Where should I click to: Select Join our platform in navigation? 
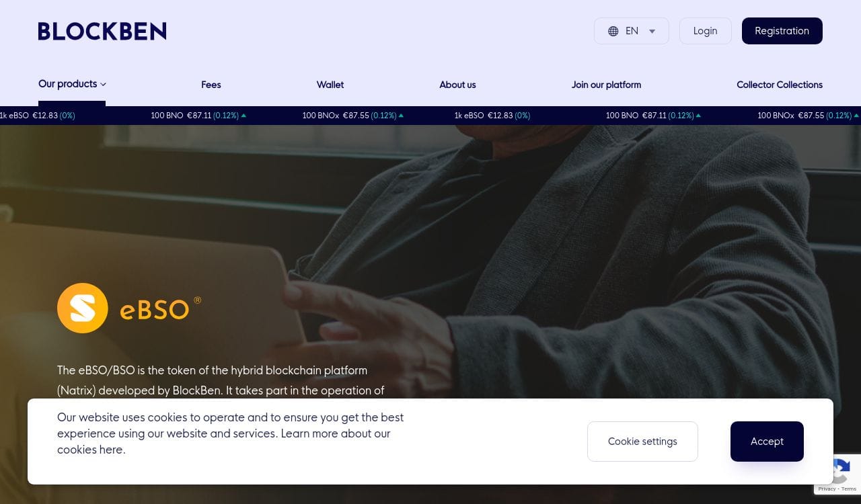(x=606, y=85)
